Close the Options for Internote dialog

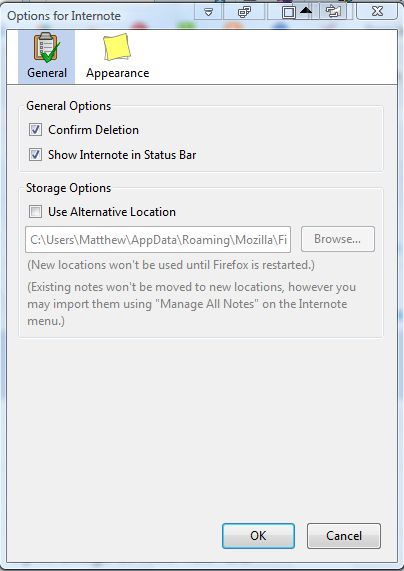377,12
